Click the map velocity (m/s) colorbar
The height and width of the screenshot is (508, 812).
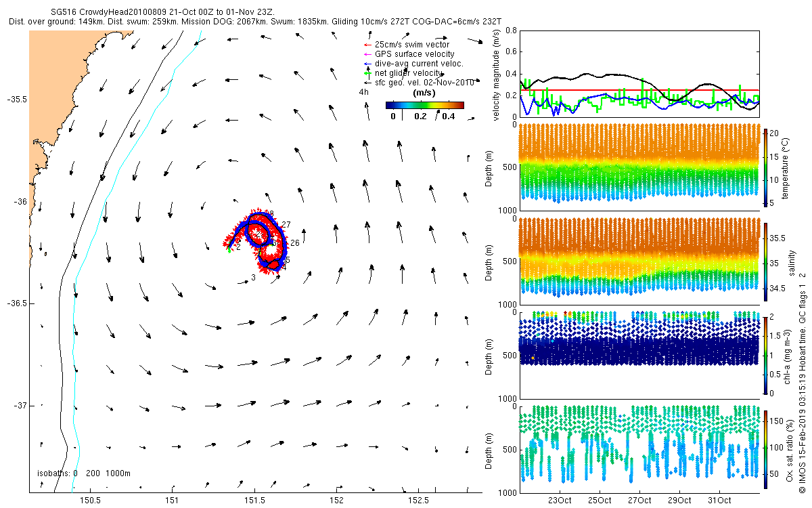click(425, 105)
